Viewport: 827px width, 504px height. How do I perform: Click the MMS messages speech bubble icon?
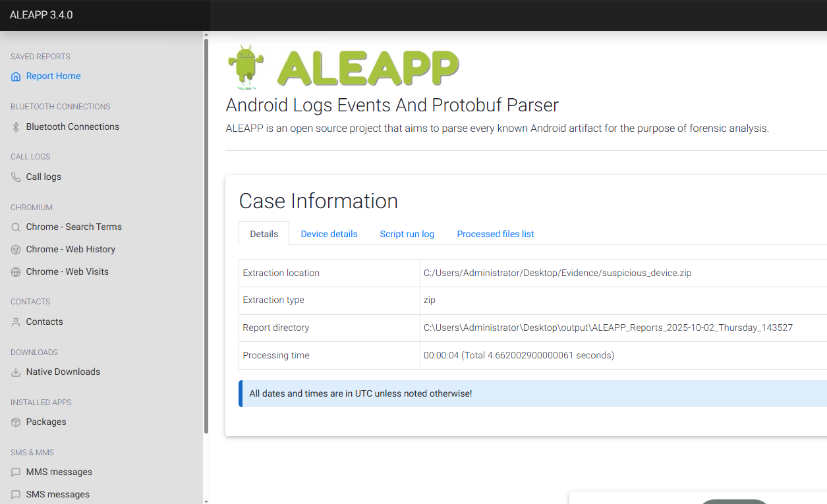tap(16, 472)
